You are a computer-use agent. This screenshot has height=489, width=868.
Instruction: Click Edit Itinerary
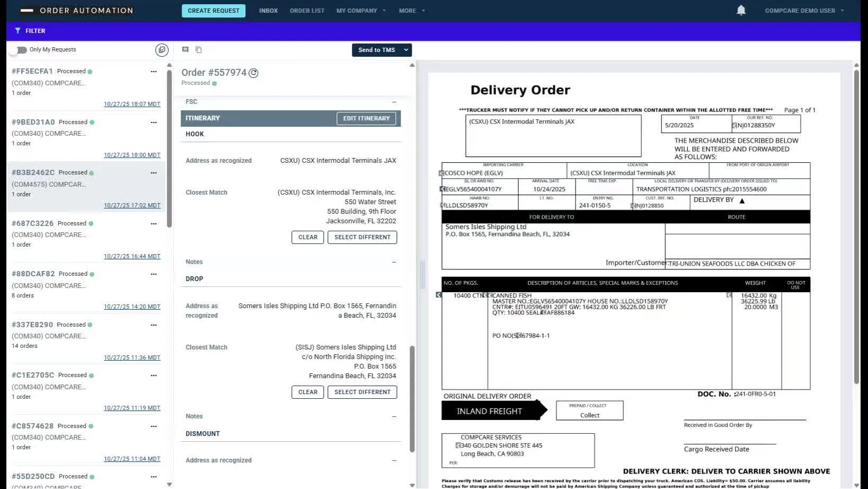coord(366,118)
